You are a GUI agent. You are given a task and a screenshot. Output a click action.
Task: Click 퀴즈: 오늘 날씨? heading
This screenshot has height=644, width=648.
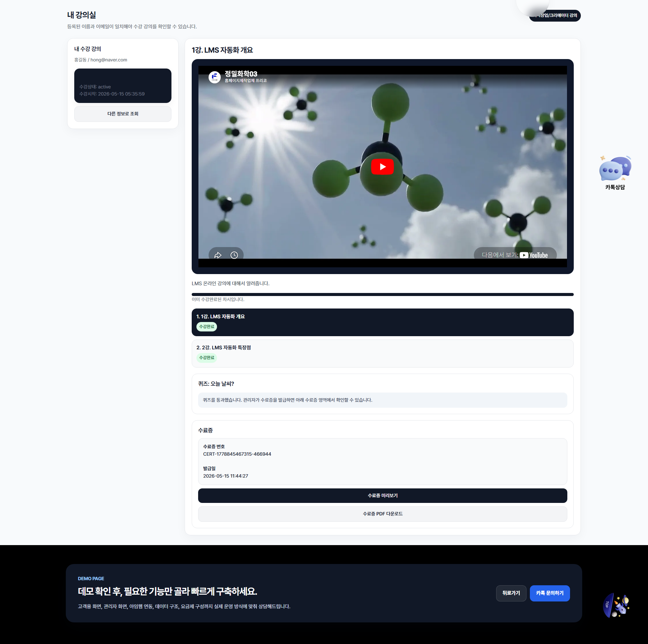[216, 384]
